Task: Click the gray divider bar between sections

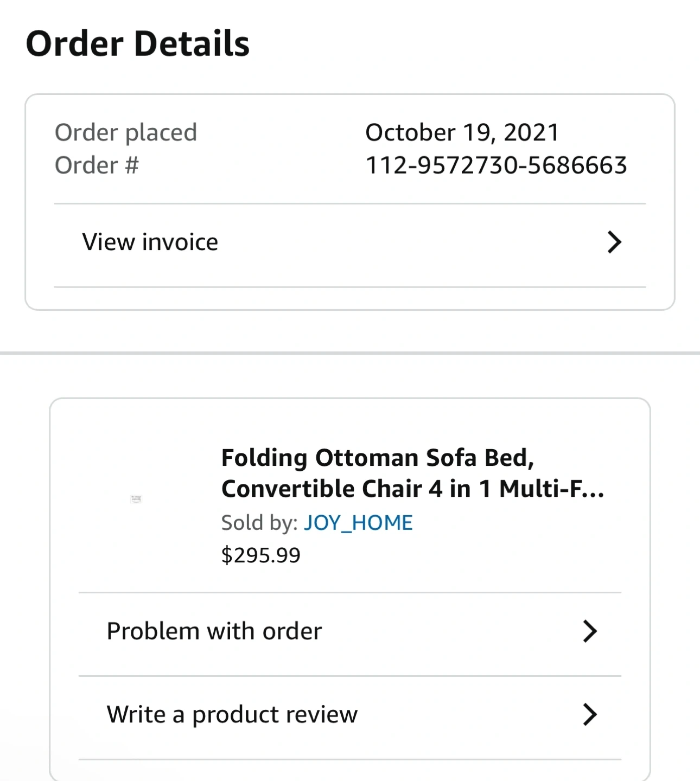Action: tap(350, 353)
